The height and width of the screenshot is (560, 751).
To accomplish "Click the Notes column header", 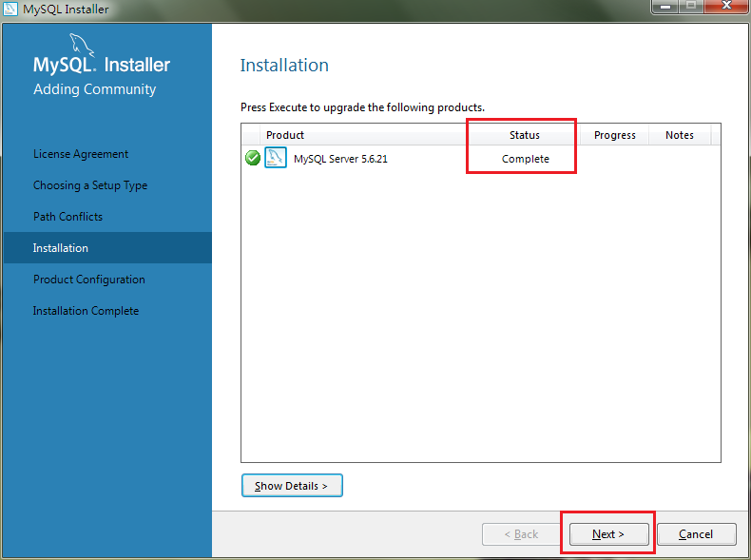I will click(680, 135).
